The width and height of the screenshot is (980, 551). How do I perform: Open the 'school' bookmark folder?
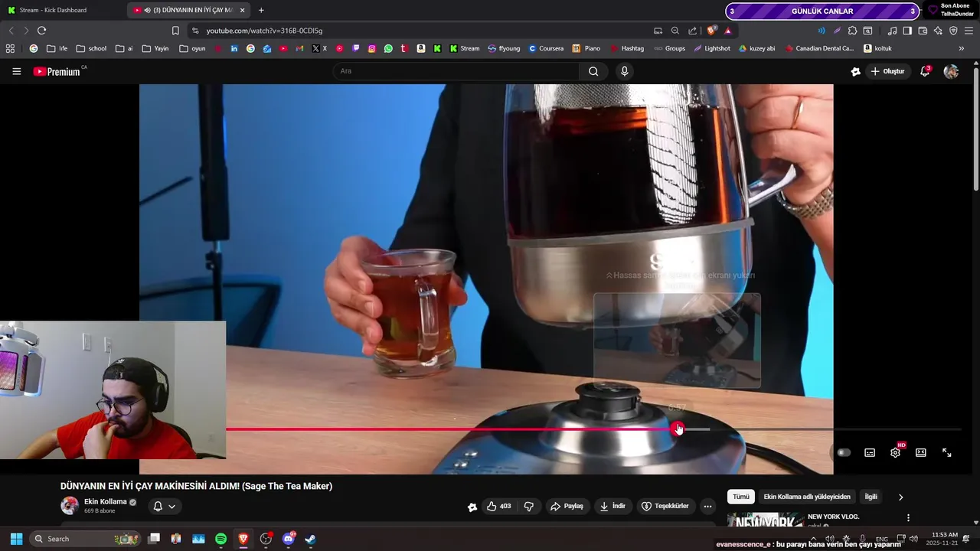point(91,48)
